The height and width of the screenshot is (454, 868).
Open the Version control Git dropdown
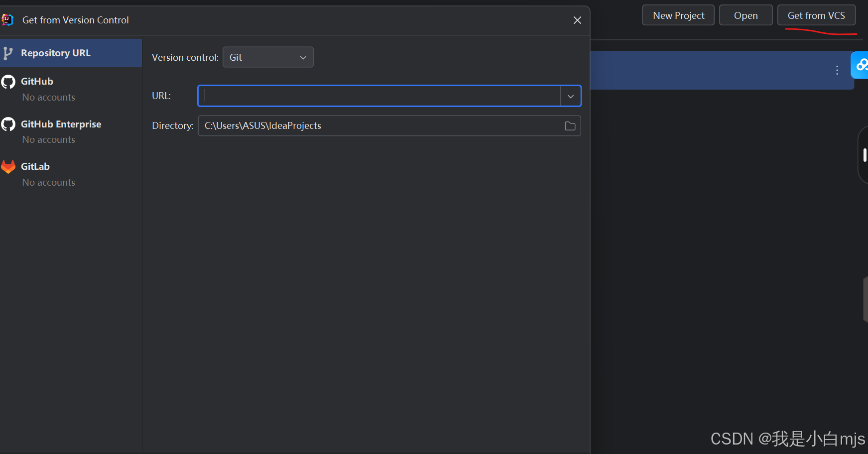point(268,57)
